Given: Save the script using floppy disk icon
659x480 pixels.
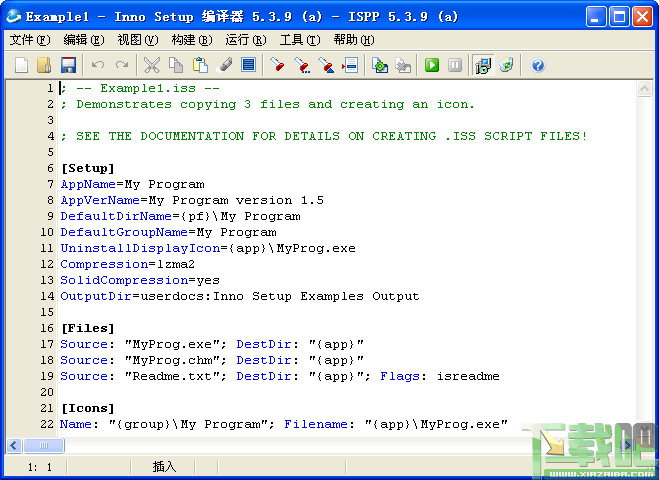Looking at the screenshot, I should tap(68, 65).
